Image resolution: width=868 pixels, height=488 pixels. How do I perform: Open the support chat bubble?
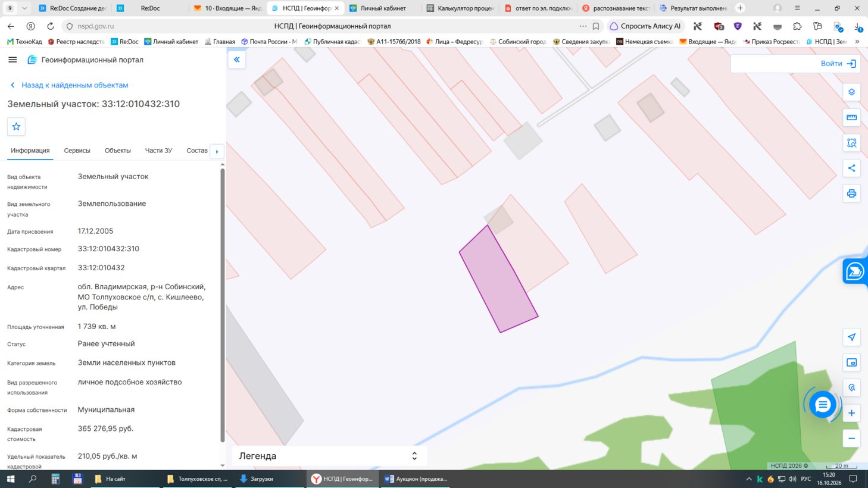tap(823, 405)
